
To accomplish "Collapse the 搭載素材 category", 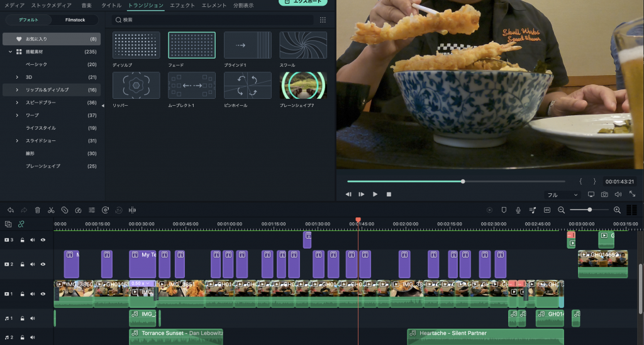I will 10,52.
